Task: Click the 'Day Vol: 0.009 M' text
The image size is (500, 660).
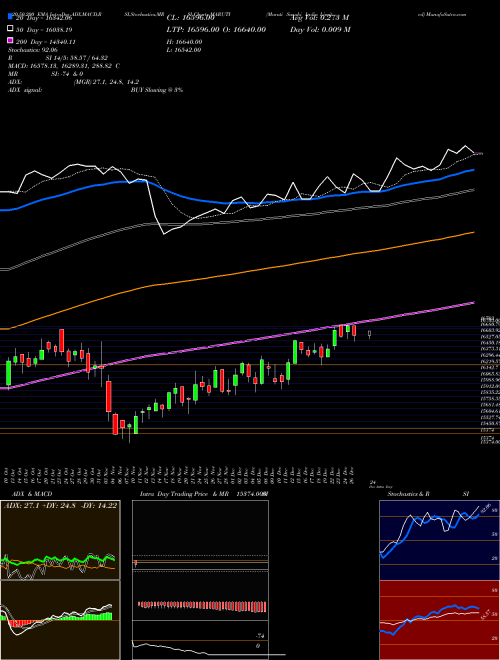Action: click(320, 29)
